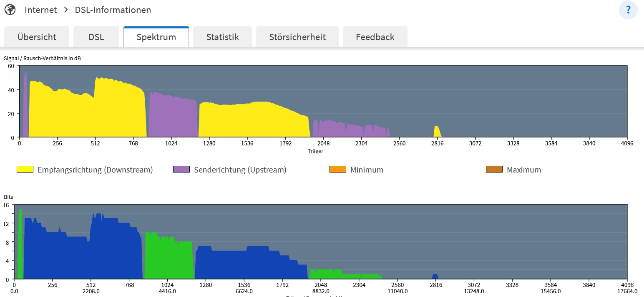Click the purple Upstream legend swatch
The height and width of the screenshot is (297, 644).
pos(181,170)
